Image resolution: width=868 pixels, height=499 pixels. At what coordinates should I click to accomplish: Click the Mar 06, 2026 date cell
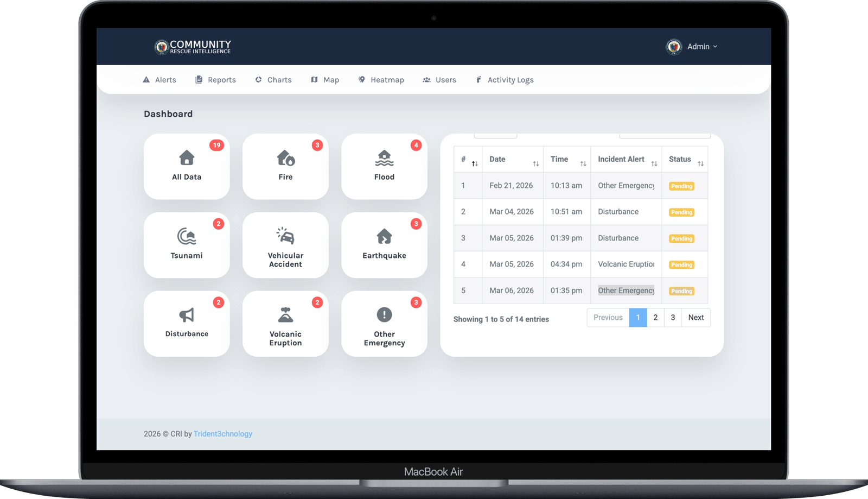[513, 290]
